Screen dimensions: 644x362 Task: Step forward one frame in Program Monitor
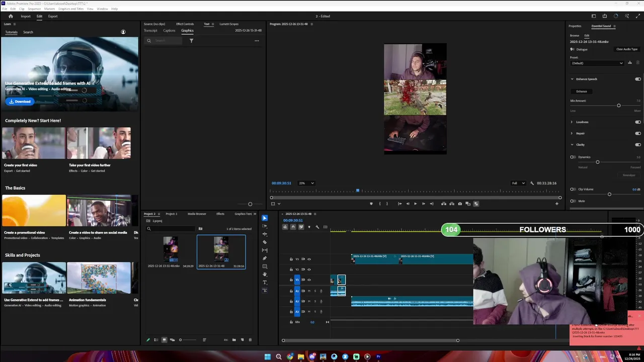[x=423, y=204]
